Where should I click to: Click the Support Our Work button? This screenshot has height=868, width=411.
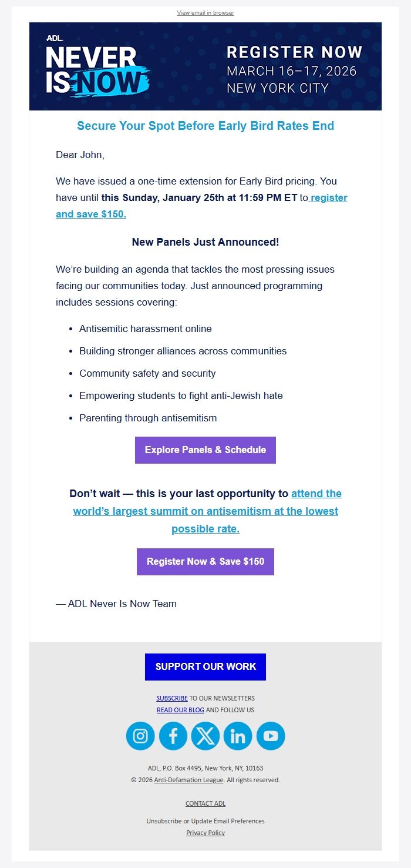pyautogui.click(x=205, y=666)
